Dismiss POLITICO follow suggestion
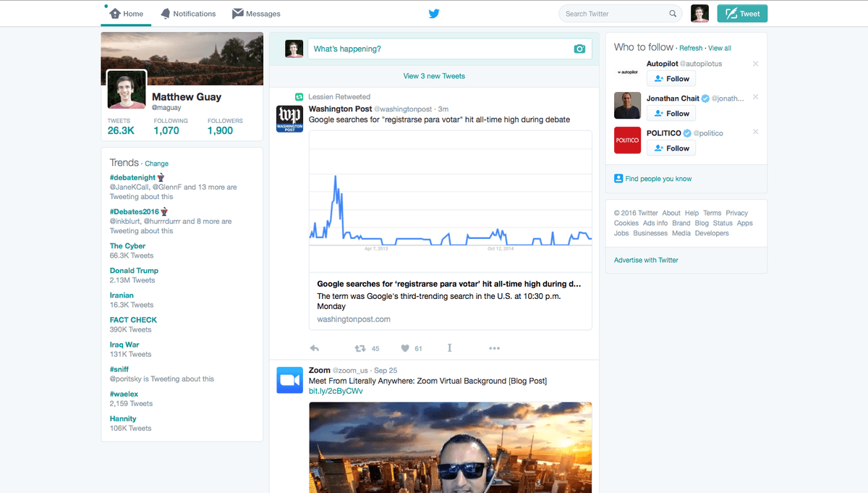This screenshot has height=493, width=868. click(x=756, y=132)
